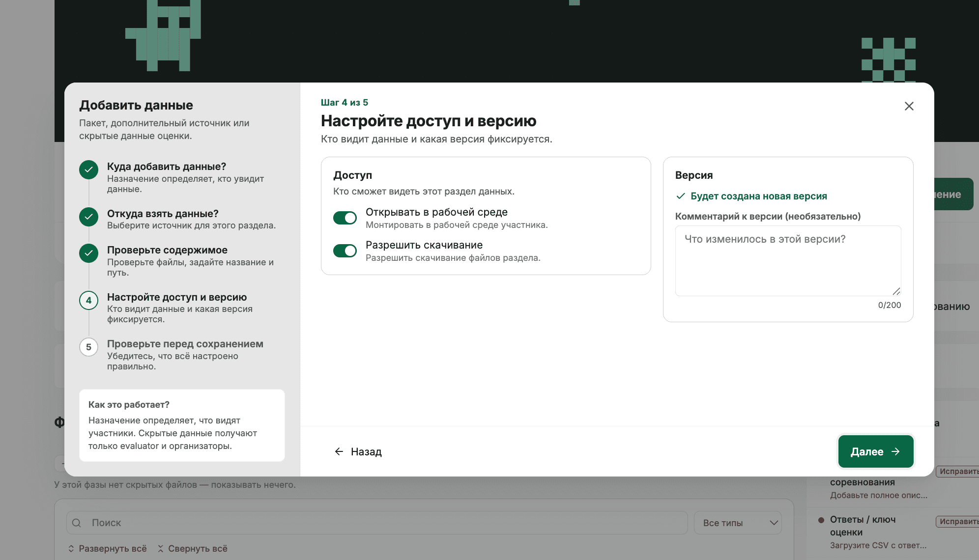Click checkmark icon next to new version notice
This screenshot has height=560, width=979.
[x=681, y=196]
